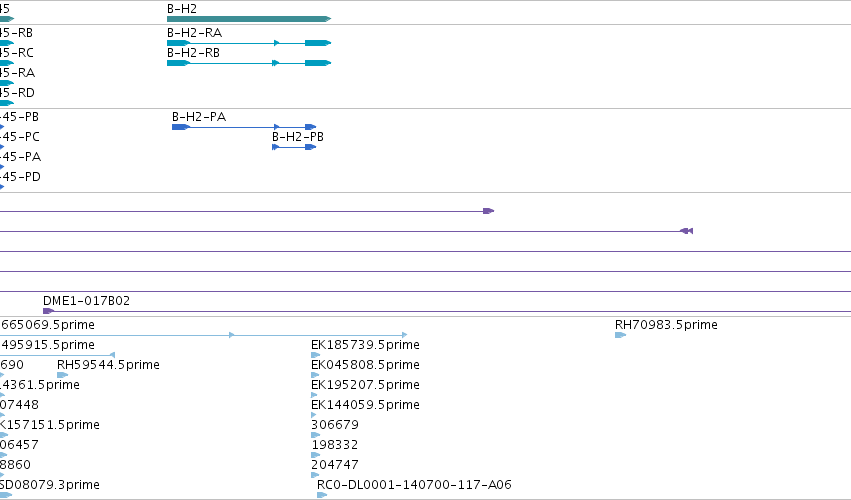Click the EK185739.5prime label
Viewport: 851px width, 500px height.
click(x=365, y=345)
